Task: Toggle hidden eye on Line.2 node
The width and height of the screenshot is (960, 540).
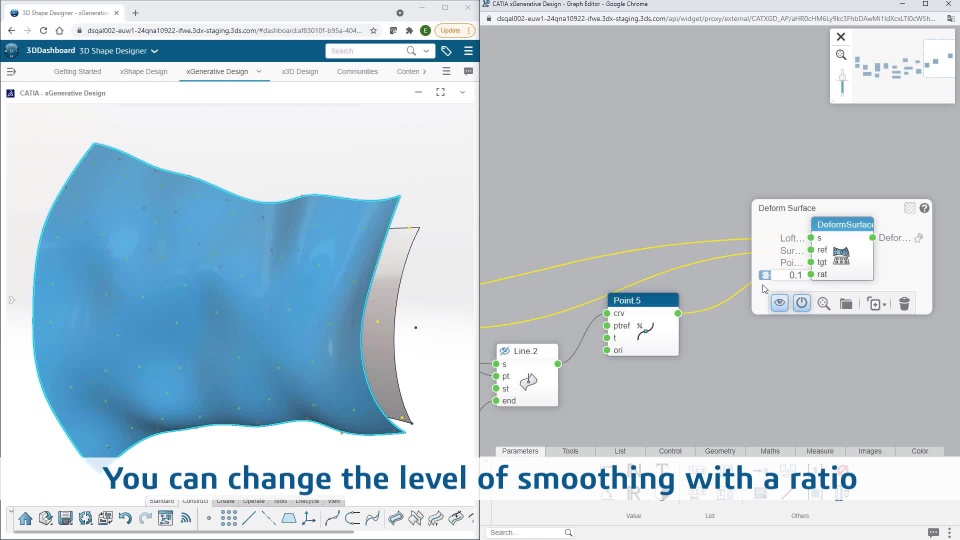Action: 504,351
